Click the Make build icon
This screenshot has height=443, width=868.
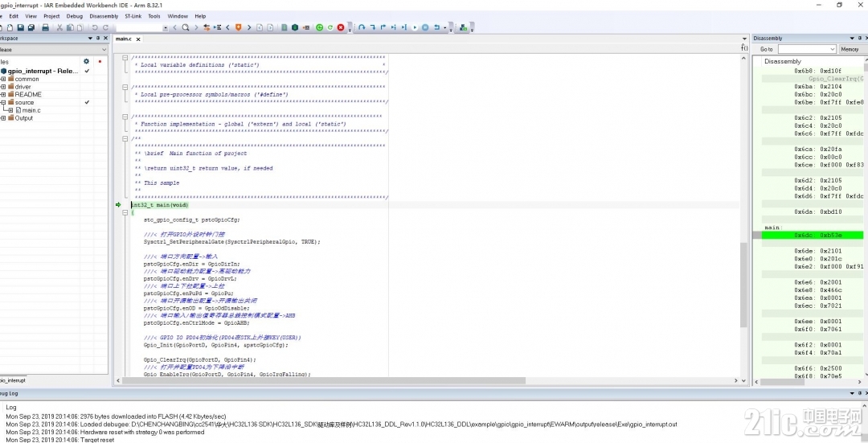pyautogui.click(x=295, y=27)
